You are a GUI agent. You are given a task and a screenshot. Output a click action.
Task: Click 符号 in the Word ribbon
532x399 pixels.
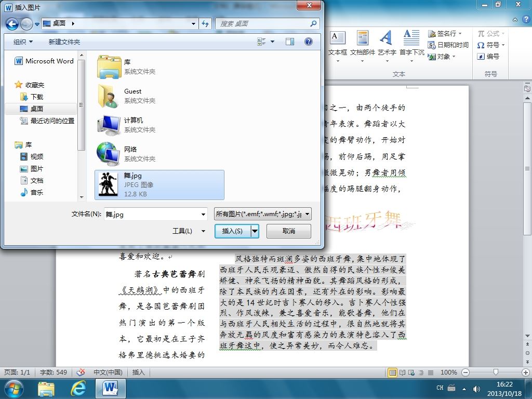491,45
